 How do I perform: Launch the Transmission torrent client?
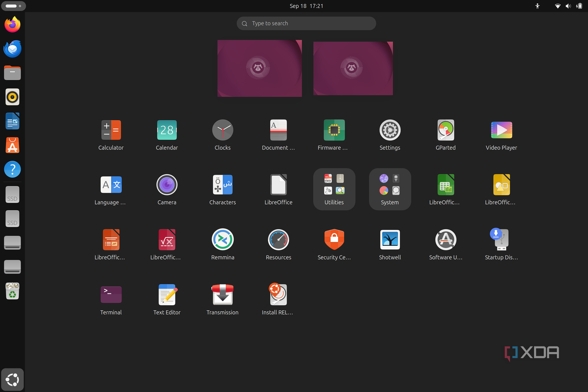pos(222,294)
